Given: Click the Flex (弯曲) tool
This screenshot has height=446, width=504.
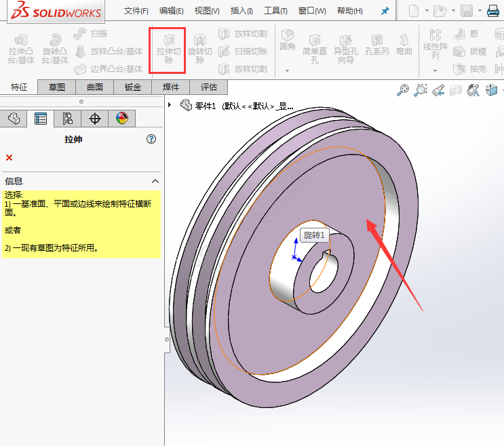Looking at the screenshot, I should pyautogui.click(x=404, y=45).
